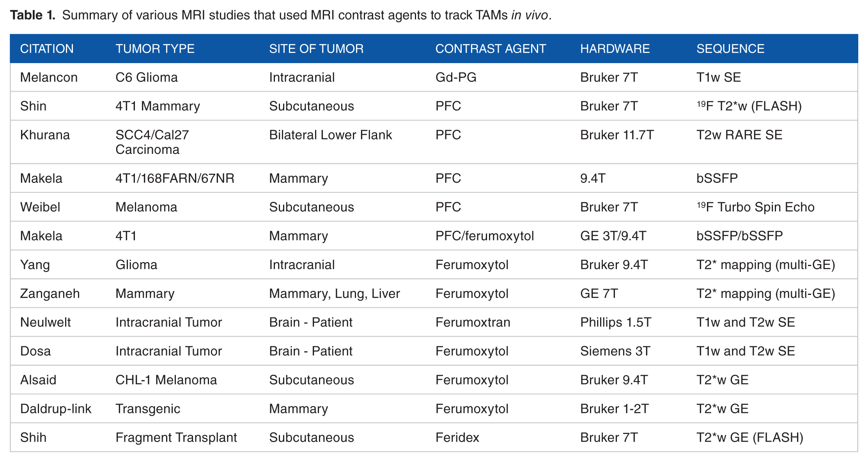Image resolution: width=868 pixels, height=462 pixels.
Task: Click the TUMOR TYPE column header
Action: pyautogui.click(x=155, y=49)
